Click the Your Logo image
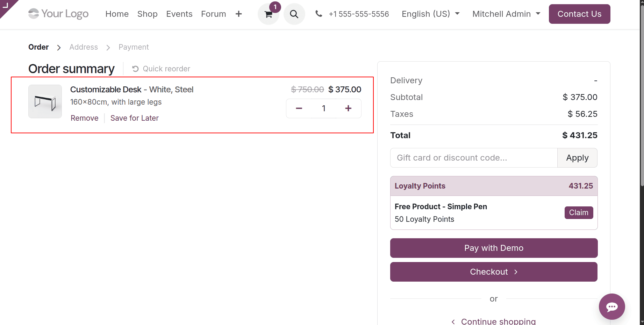Screen dimensions: 644x325 coord(58,14)
